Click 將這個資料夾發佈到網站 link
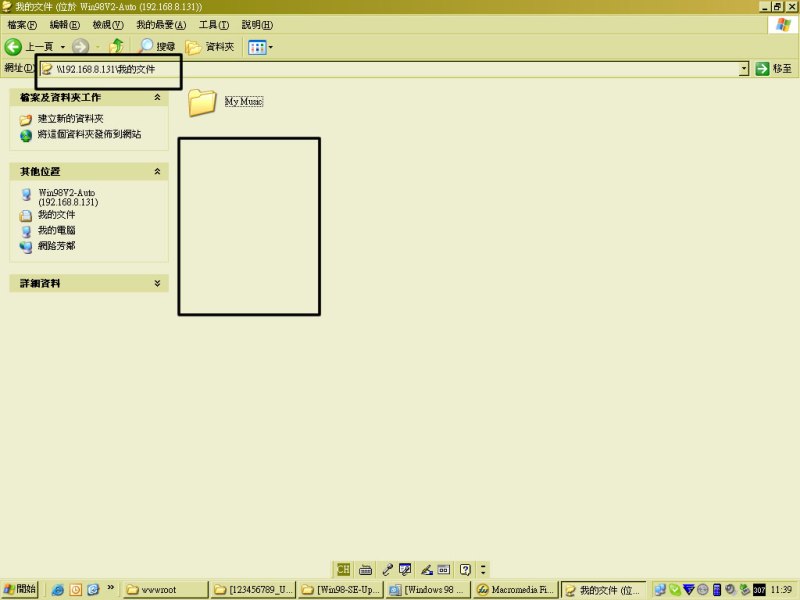This screenshot has width=800, height=600. (x=89, y=134)
